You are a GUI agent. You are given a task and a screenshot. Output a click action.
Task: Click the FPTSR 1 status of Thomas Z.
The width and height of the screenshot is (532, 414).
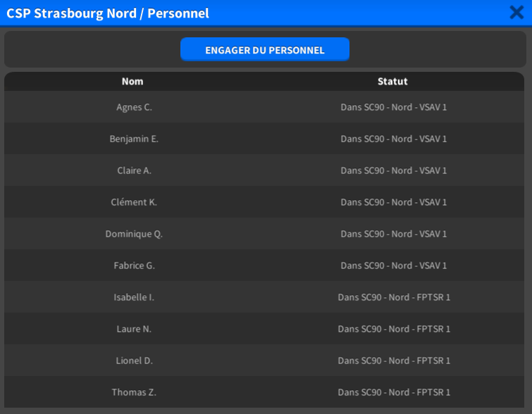pos(393,392)
